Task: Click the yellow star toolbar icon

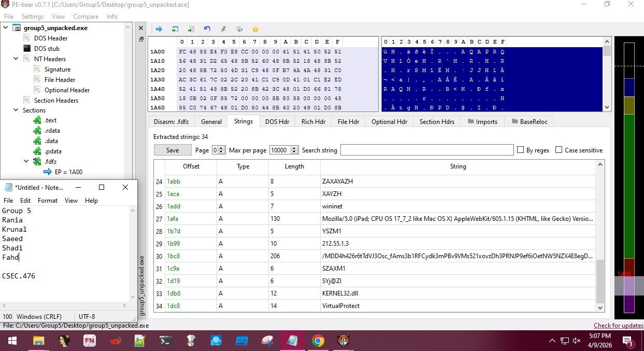Action: (x=255, y=29)
